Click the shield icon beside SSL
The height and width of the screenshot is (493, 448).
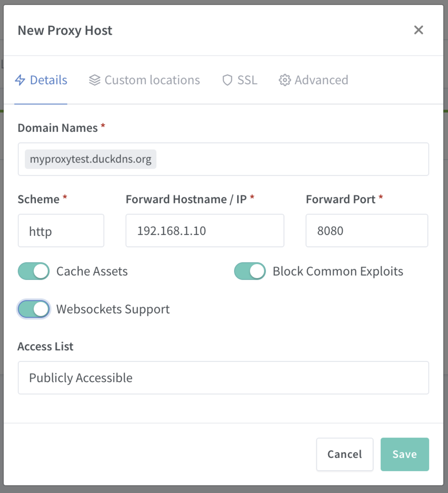227,80
